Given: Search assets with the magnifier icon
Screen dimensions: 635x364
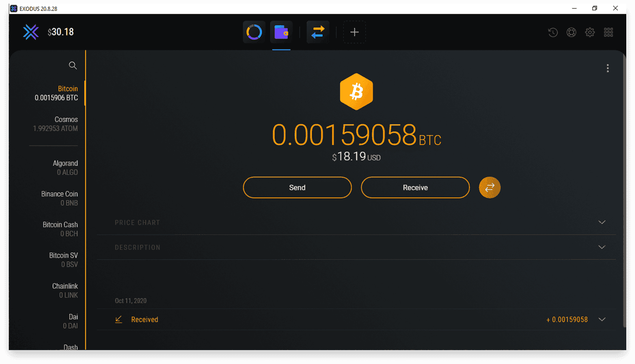Looking at the screenshot, I should tap(73, 65).
